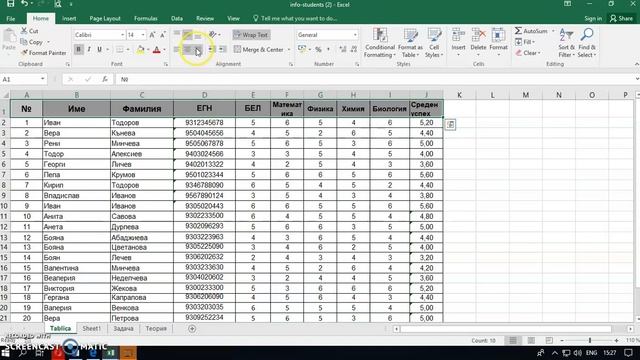This screenshot has width=640, height=360.
Task: Toggle Italic formatting
Action: pos(89,49)
